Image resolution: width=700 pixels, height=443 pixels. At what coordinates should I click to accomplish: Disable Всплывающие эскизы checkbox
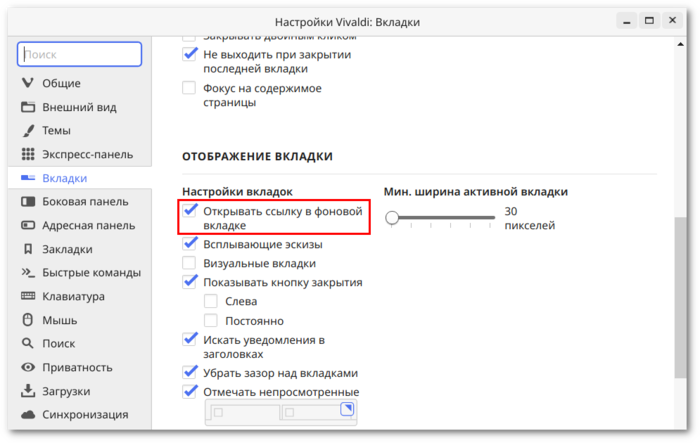[x=189, y=244]
